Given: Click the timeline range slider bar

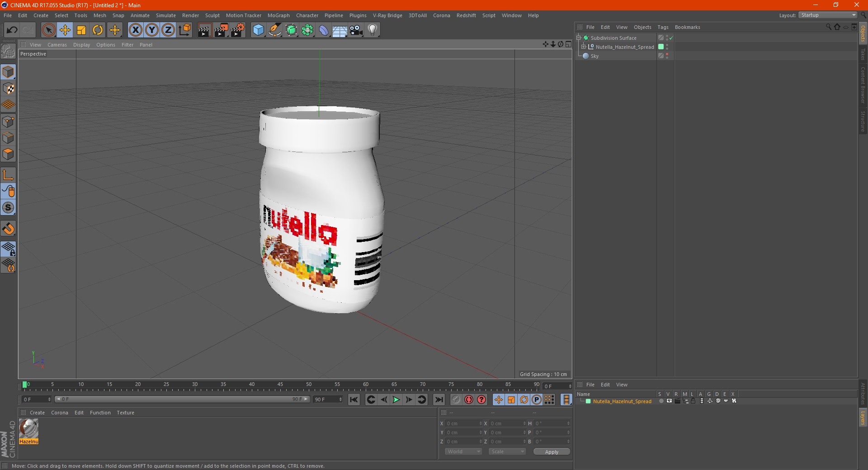Looking at the screenshot, I should click(x=182, y=399).
